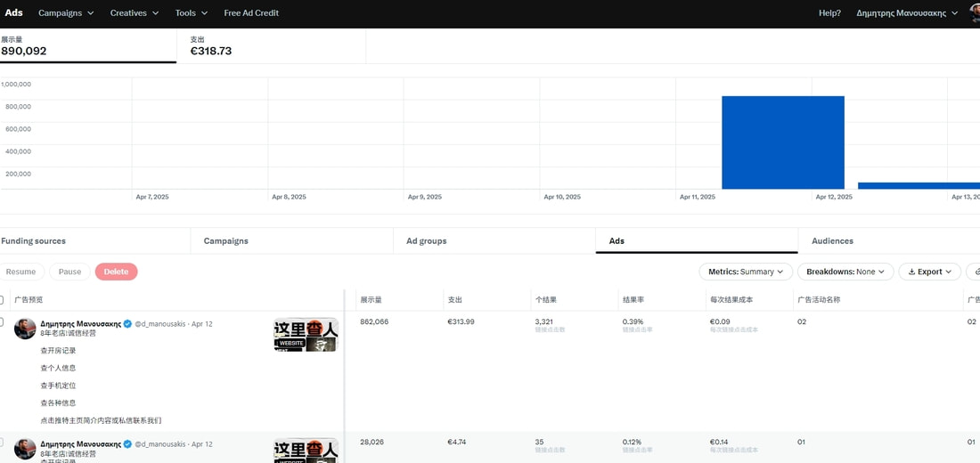Click the partially visible icon right of Export
This screenshot has height=463, width=980.
(976, 272)
